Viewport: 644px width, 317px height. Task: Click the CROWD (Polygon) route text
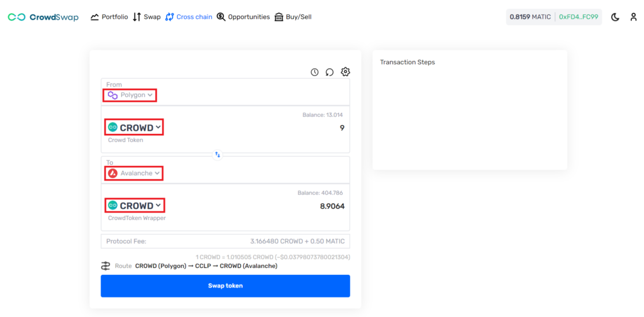click(x=160, y=266)
